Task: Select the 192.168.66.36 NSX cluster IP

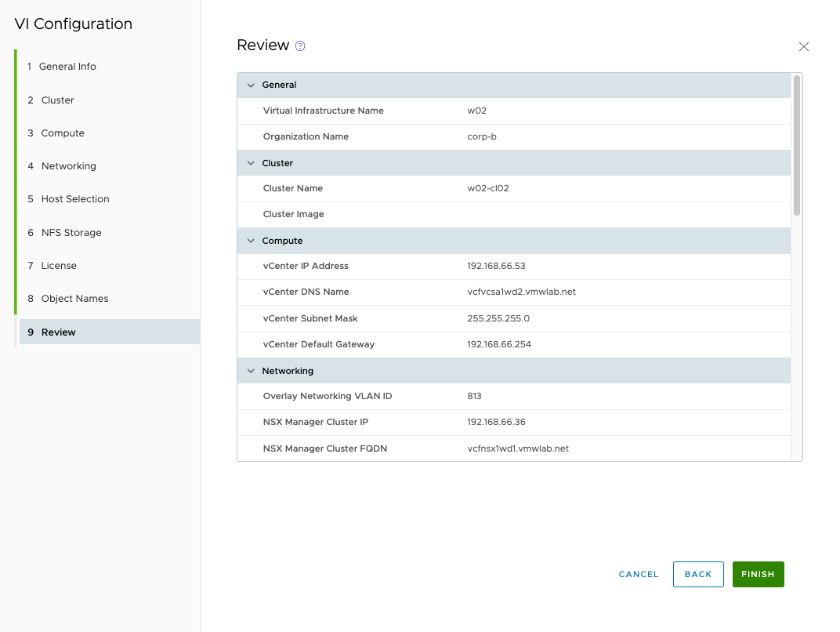Action: pyautogui.click(x=496, y=422)
